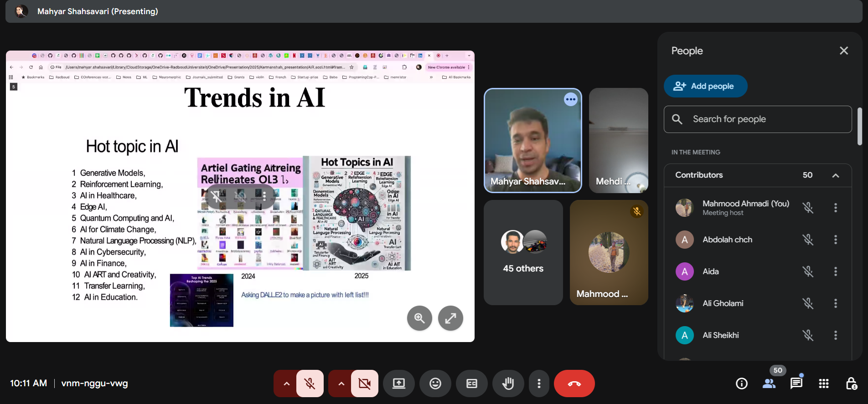The width and height of the screenshot is (868, 404).
Task: Click the raise hand button
Action: click(508, 384)
